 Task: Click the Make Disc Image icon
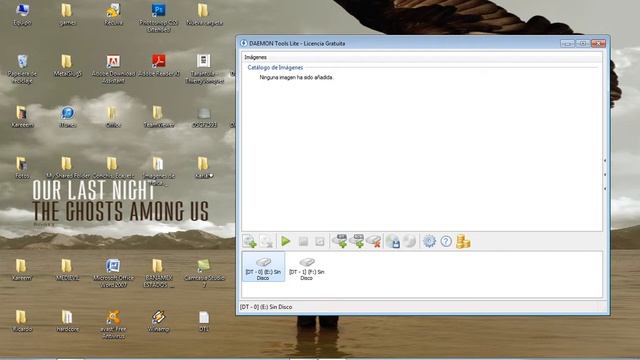(x=393, y=241)
